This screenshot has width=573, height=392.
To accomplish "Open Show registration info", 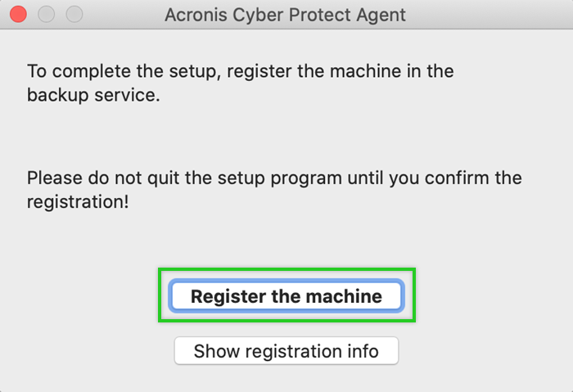I will 286,352.
